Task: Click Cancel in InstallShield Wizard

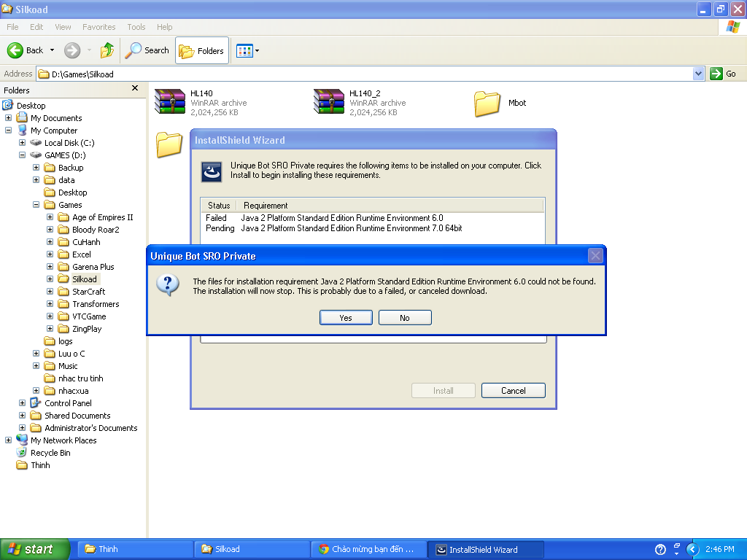Action: coord(513,391)
